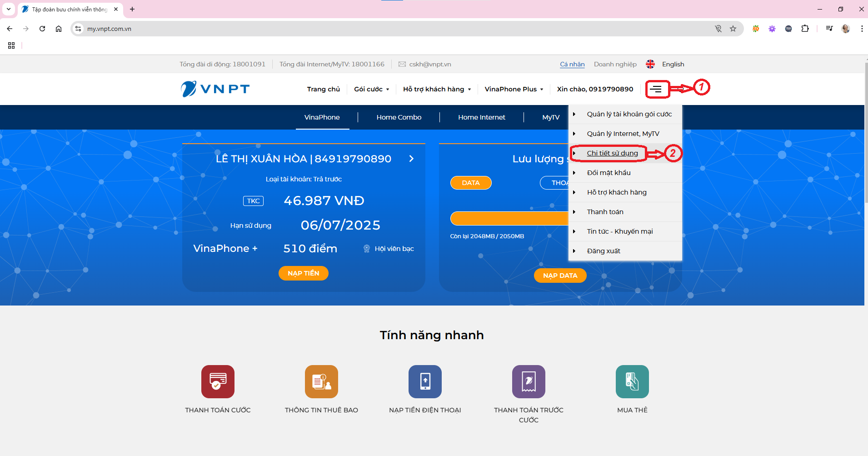Open the tab search dropdown arrow
The width and height of the screenshot is (868, 456).
8,9
